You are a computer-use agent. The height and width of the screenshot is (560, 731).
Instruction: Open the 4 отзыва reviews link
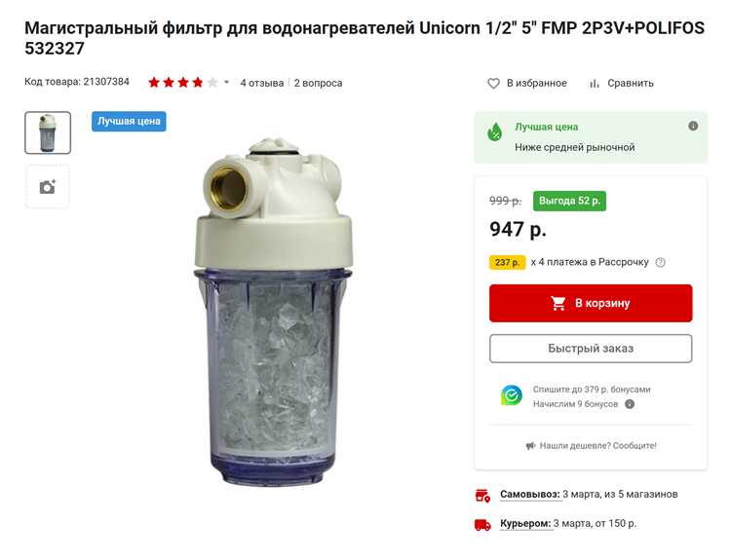coord(262,83)
